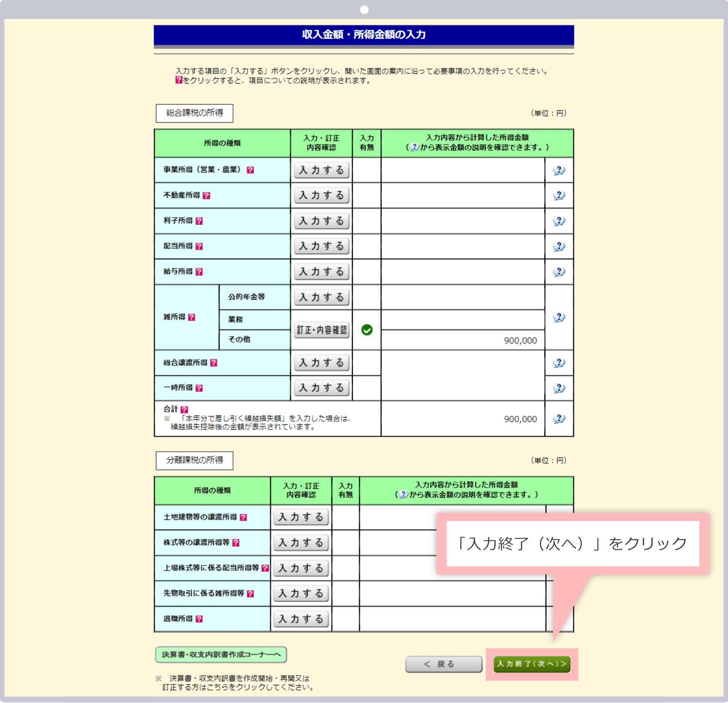Click the green checkmark in 入力有無 column
Screen dimensions: 728x703
point(366,330)
